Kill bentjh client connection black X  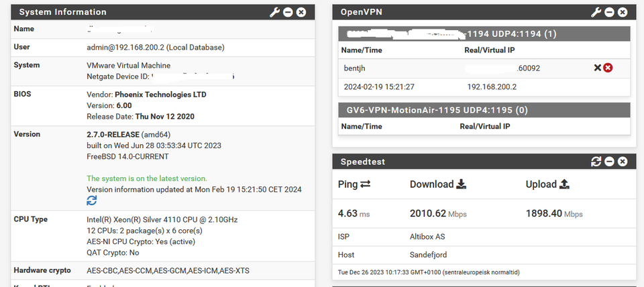[x=598, y=68]
